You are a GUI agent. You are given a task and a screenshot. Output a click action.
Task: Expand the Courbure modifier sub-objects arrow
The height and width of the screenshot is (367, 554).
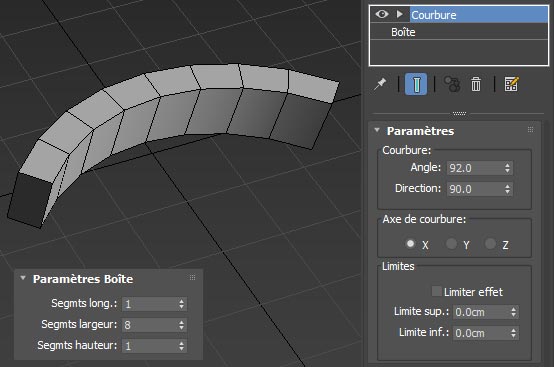tap(400, 14)
